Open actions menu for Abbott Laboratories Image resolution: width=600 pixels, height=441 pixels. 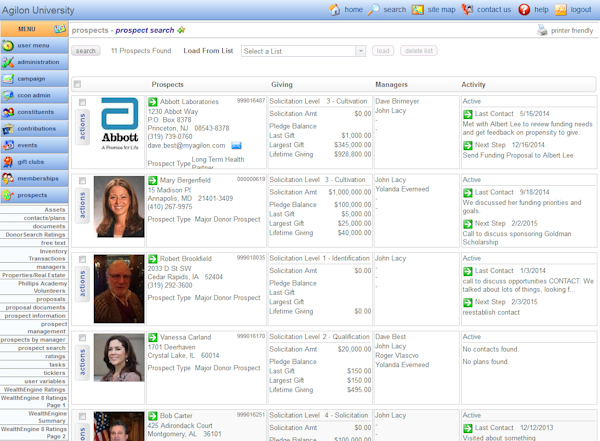point(82,127)
